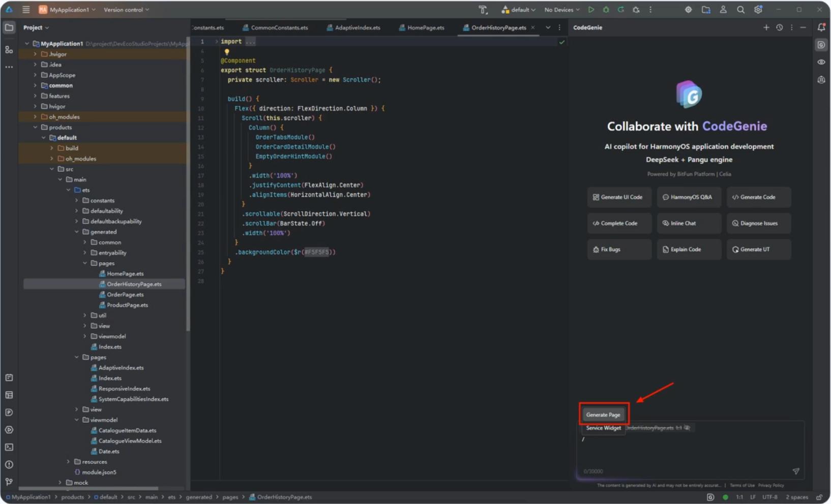Open the Version control dropdown
Screen dimensions: 831x504
pyautogui.click(x=127, y=10)
